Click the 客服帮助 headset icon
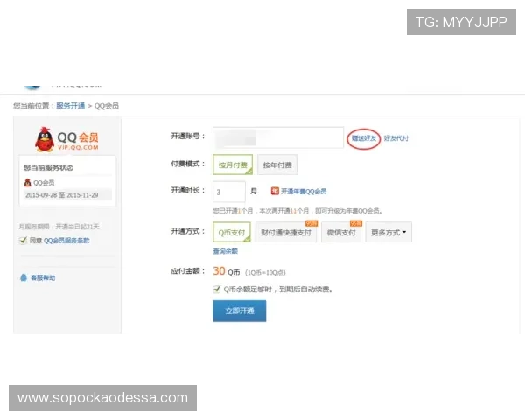525x420 pixels. pos(24,277)
